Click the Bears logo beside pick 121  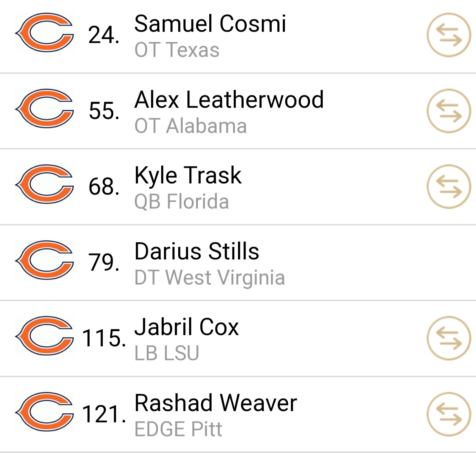45,412
